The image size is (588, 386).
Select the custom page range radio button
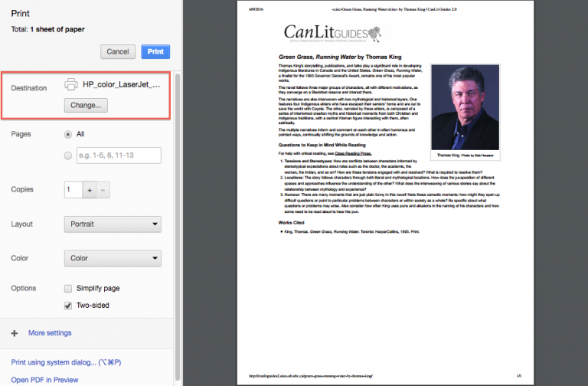69,155
